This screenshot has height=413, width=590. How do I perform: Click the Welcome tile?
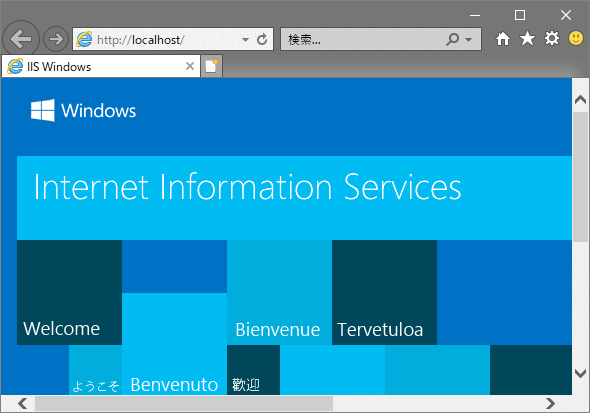[x=69, y=292]
